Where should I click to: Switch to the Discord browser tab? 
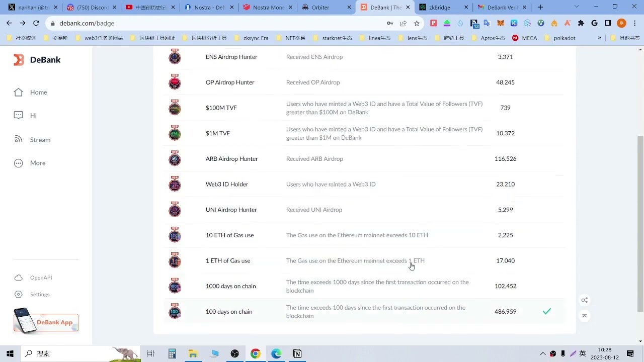[91, 8]
